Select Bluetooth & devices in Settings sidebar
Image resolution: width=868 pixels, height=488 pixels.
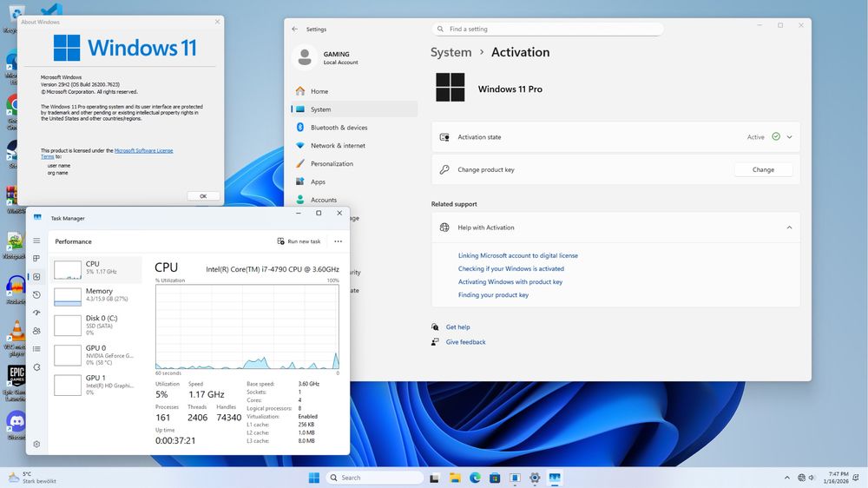339,128
